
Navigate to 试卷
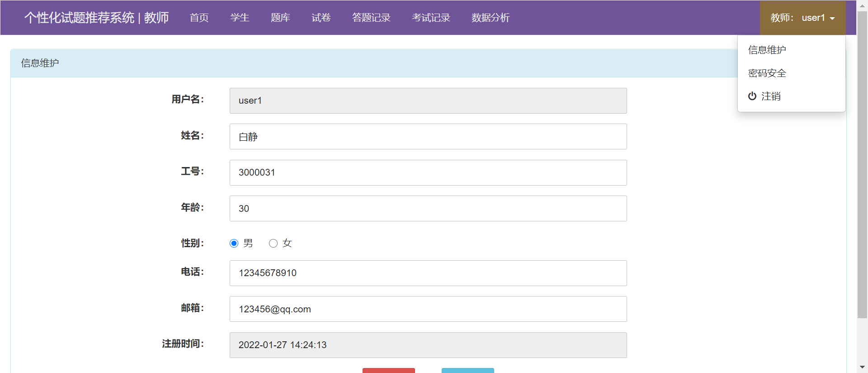point(321,18)
